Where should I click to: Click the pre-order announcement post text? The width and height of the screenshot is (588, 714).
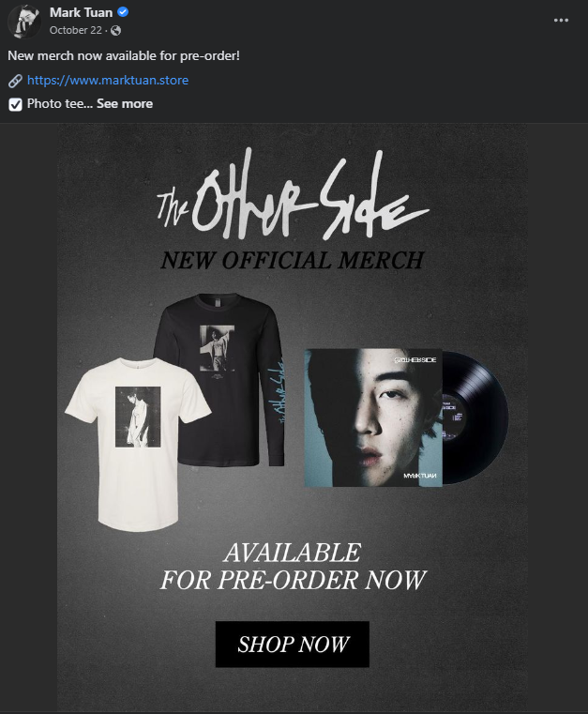pyautogui.click(x=124, y=56)
